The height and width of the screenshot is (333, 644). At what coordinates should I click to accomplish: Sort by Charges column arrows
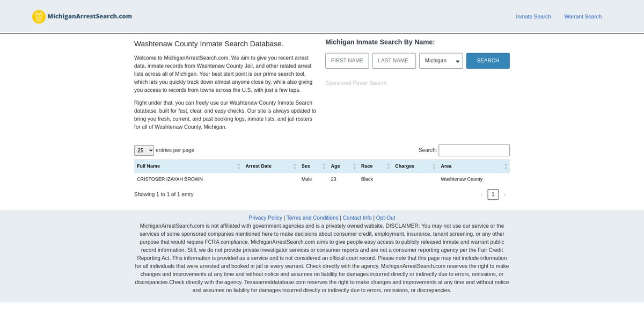click(434, 166)
